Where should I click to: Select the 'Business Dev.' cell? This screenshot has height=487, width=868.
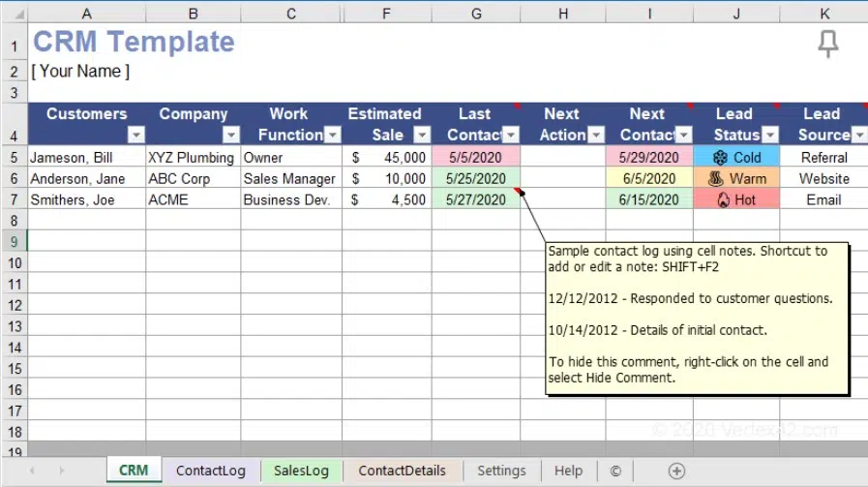pyautogui.click(x=291, y=199)
